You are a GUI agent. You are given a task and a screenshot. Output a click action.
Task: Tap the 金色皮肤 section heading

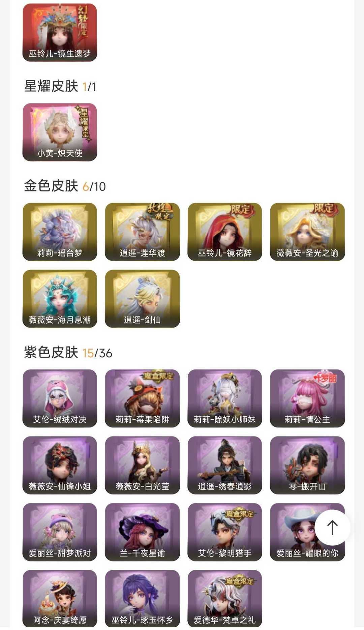[x=51, y=186]
